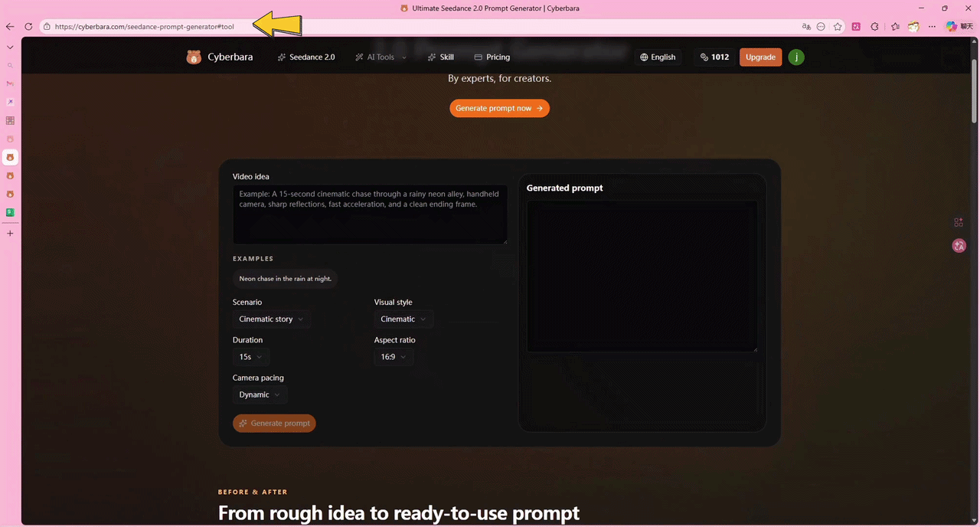The width and height of the screenshot is (980, 527).
Task: Click the Cyberbara brand name text
Action: pyautogui.click(x=230, y=57)
